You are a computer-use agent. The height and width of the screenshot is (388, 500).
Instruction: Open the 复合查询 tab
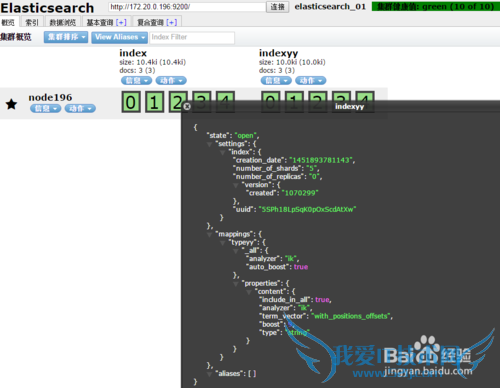coord(151,22)
